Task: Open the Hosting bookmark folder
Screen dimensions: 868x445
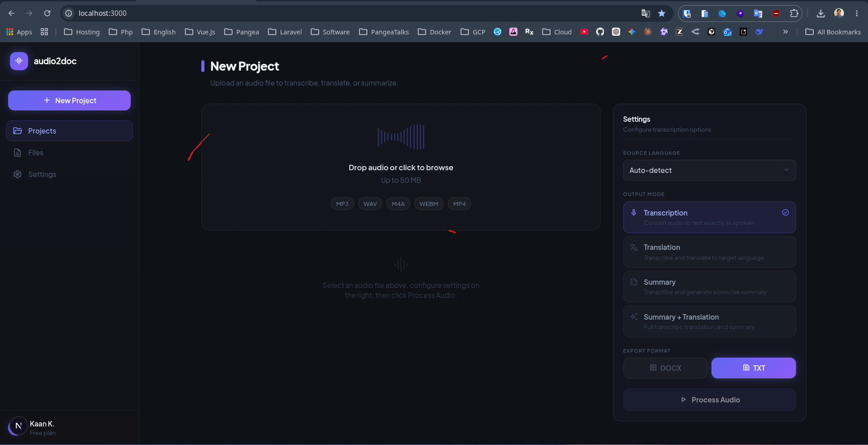Action: (82, 32)
